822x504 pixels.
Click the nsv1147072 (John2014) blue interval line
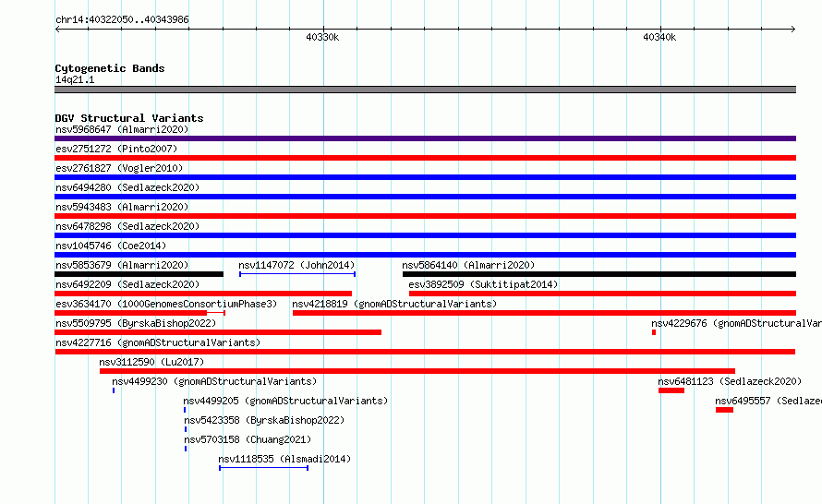[297, 274]
